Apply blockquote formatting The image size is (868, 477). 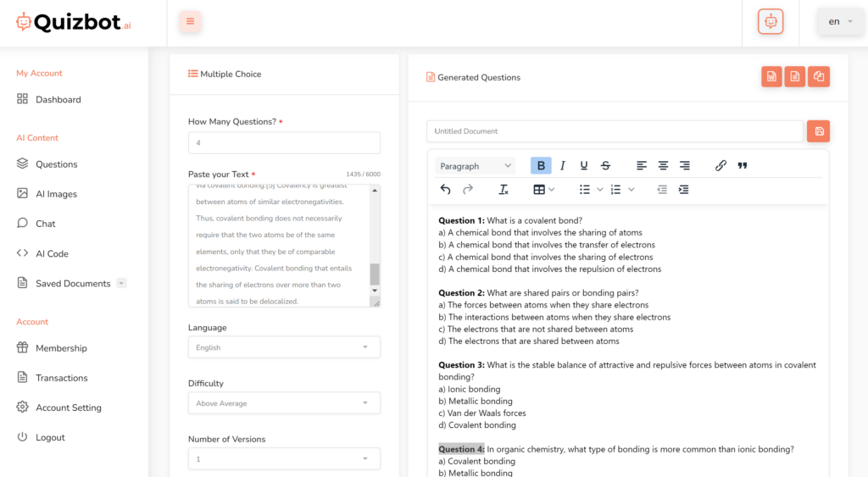pos(743,166)
